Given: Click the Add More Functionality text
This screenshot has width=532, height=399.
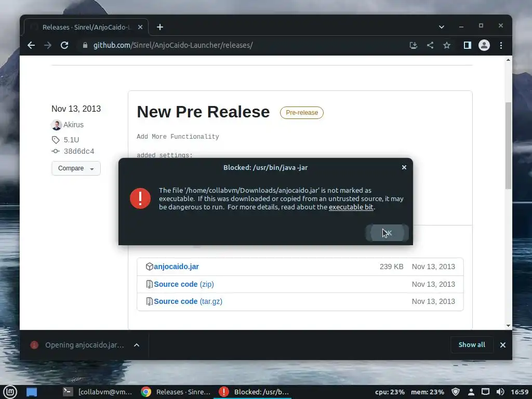Looking at the screenshot, I should [178, 137].
